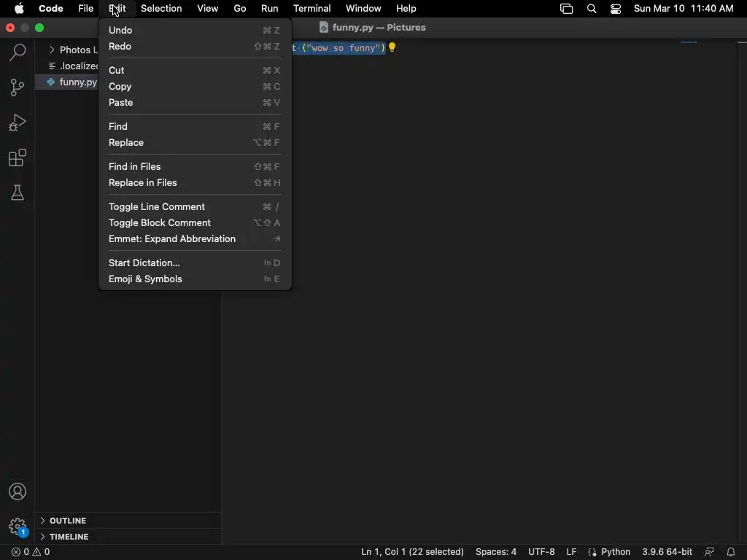Close the open Edit menu

tap(117, 9)
